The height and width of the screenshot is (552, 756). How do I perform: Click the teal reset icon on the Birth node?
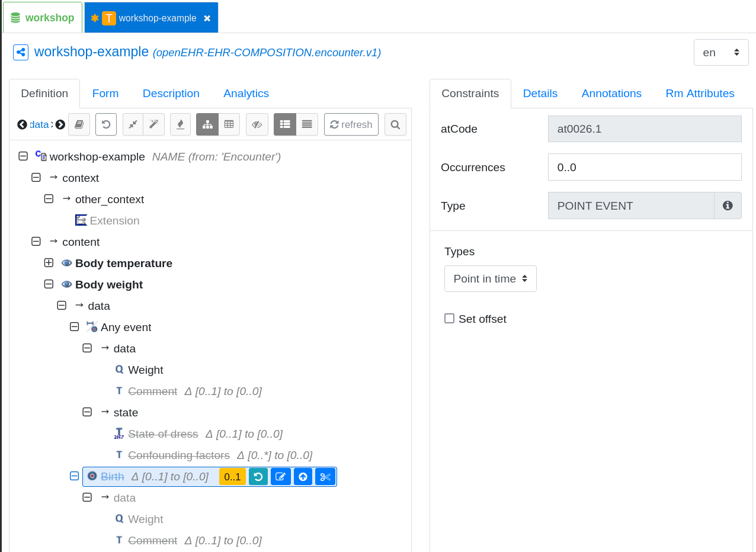point(258,476)
